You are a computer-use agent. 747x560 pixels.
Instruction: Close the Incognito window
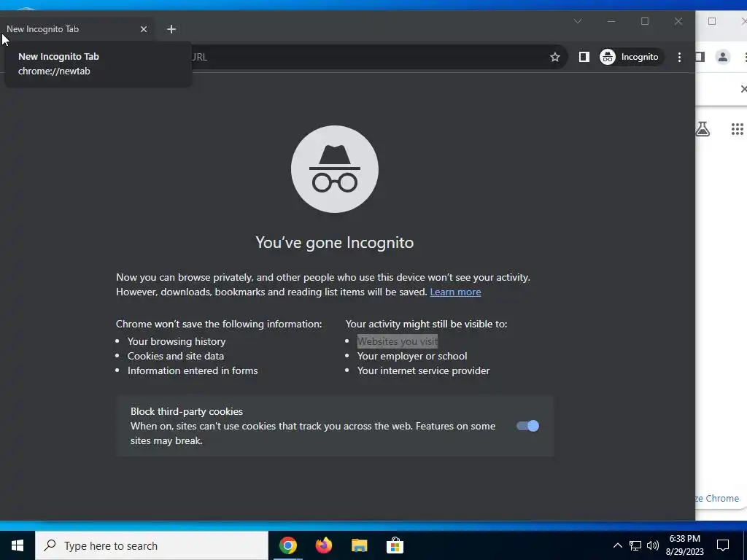pyautogui.click(x=678, y=21)
